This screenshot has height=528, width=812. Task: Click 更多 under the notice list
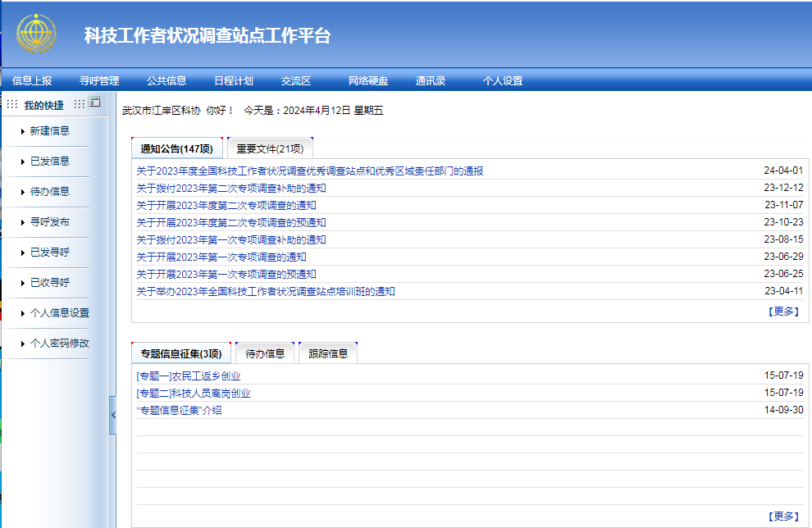(x=783, y=312)
